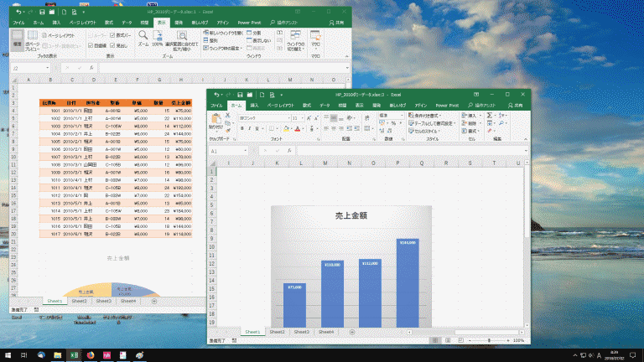Click Increase Font Size icon in front window

[x=309, y=118]
